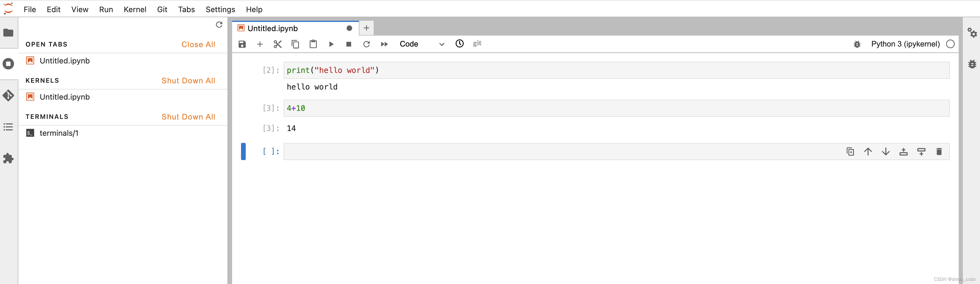Select Untitled.ipynb under Open Tabs
Image resolution: width=980 pixels, height=284 pixels.
(x=123, y=61)
